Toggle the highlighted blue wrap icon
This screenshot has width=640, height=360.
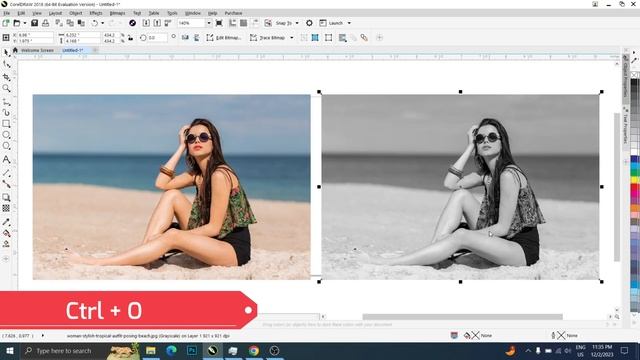(x=315, y=38)
